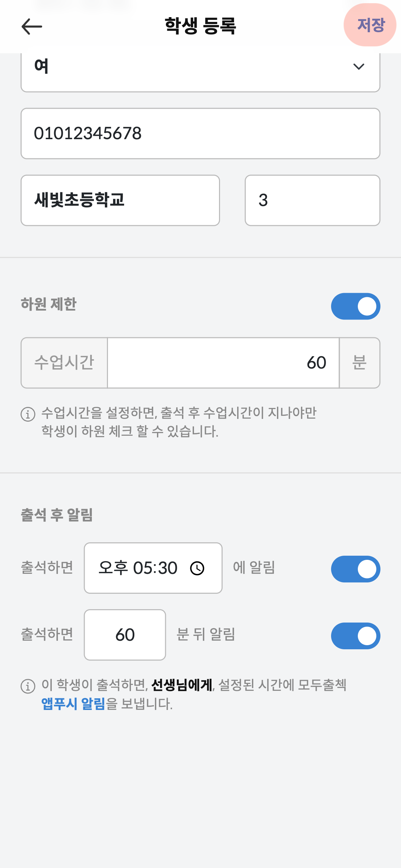Click the 새빛초등학교 school name field
The image size is (401, 868).
pyautogui.click(x=120, y=200)
